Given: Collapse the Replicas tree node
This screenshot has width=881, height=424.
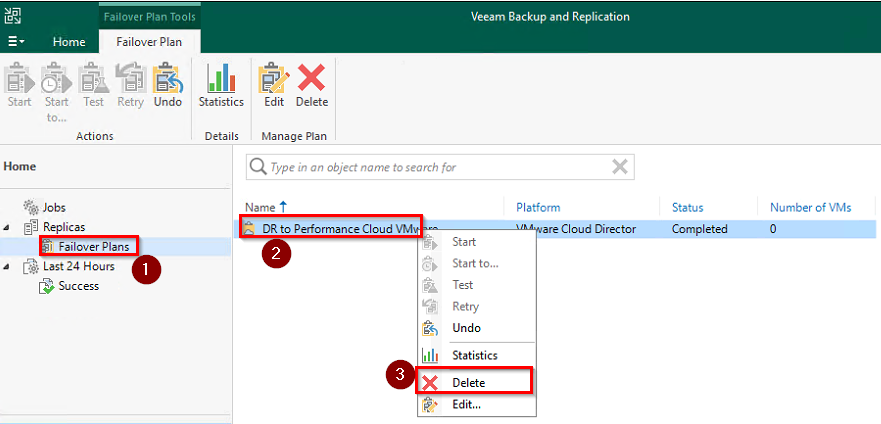Looking at the screenshot, I should pos(7,227).
